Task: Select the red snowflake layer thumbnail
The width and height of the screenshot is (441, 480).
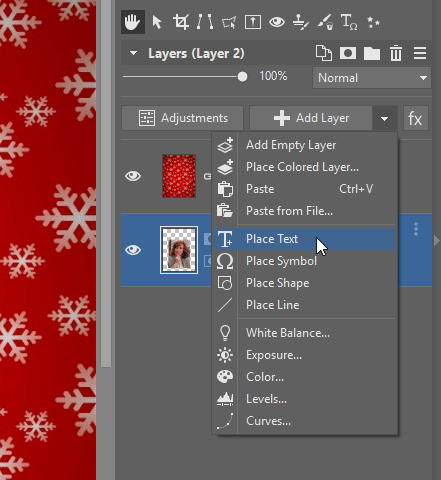Action: point(179,176)
